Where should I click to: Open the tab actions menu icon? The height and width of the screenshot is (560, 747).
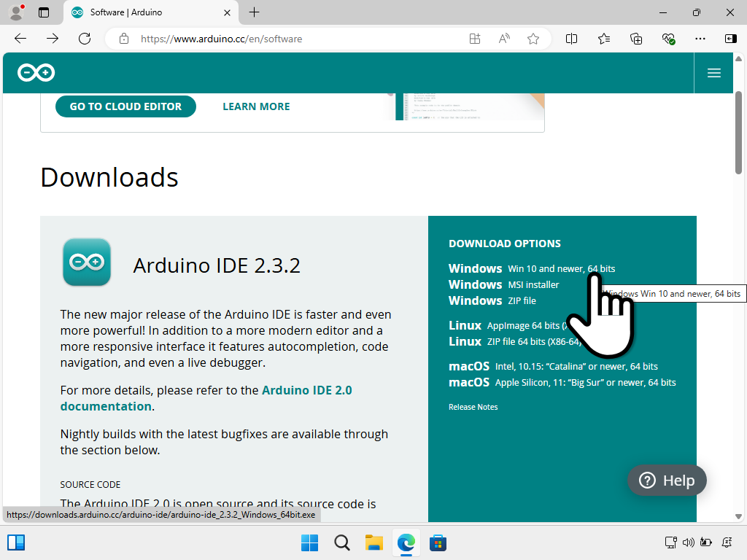click(x=44, y=12)
